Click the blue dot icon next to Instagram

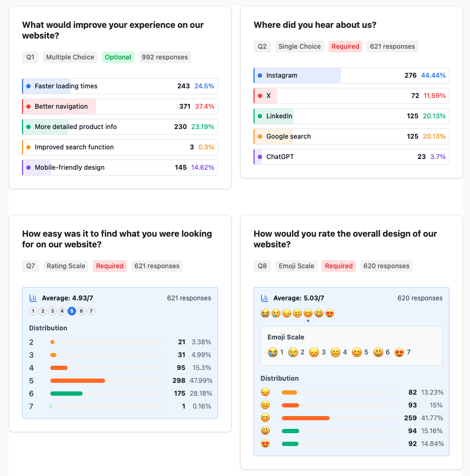261,75
